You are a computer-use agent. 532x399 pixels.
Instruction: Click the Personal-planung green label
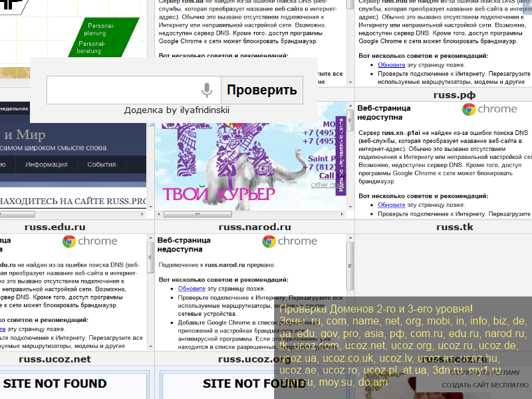(98, 29)
